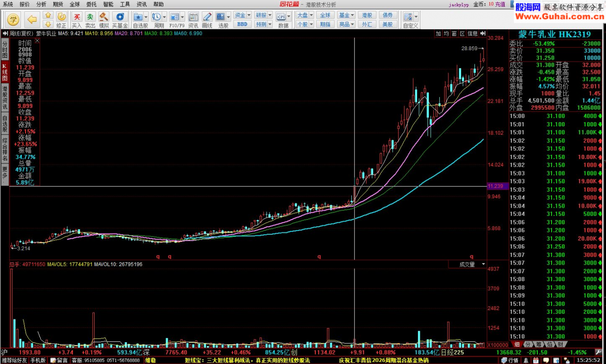Click the arrow icon right of 信息

tap(482, 34)
